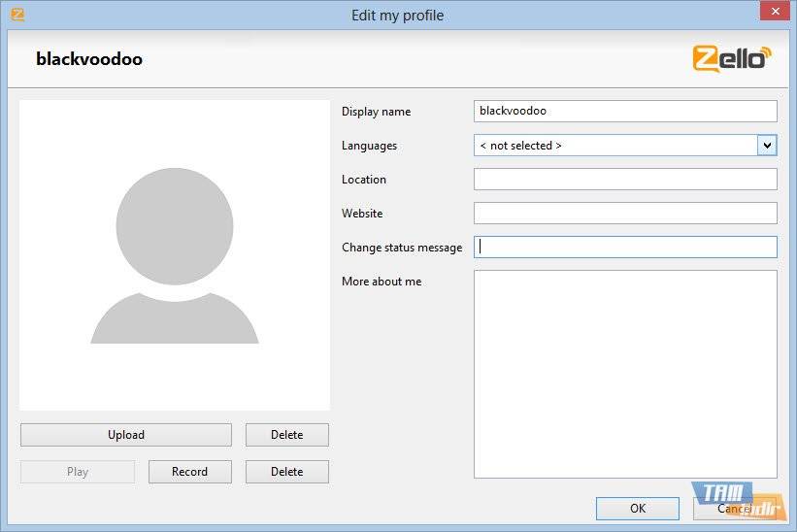Expand the Languages dropdown arrow
The height and width of the screenshot is (532, 797).
767,146
